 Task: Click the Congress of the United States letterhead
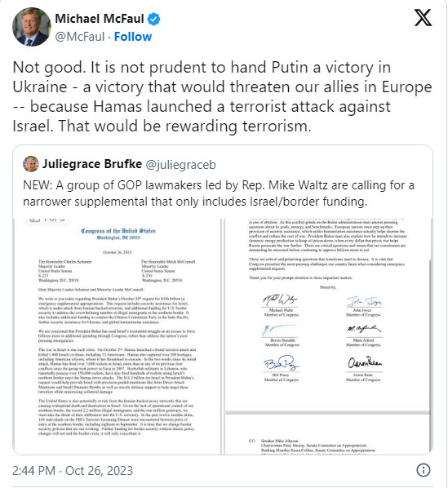point(118,233)
